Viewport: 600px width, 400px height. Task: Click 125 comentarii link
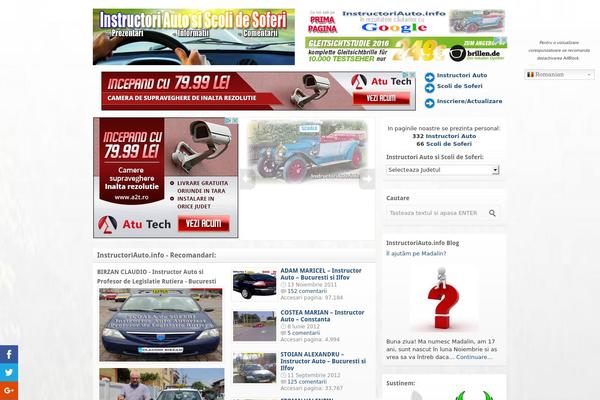click(307, 382)
